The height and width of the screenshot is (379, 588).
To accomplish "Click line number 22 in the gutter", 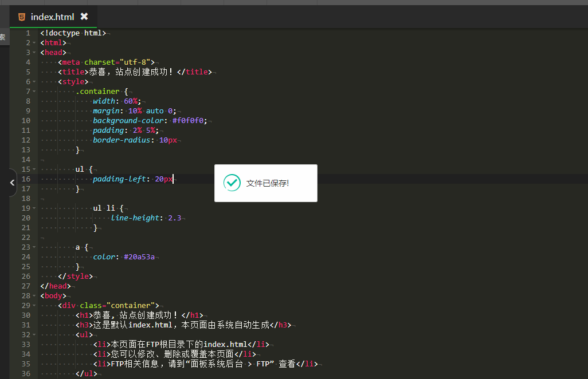I will point(26,238).
